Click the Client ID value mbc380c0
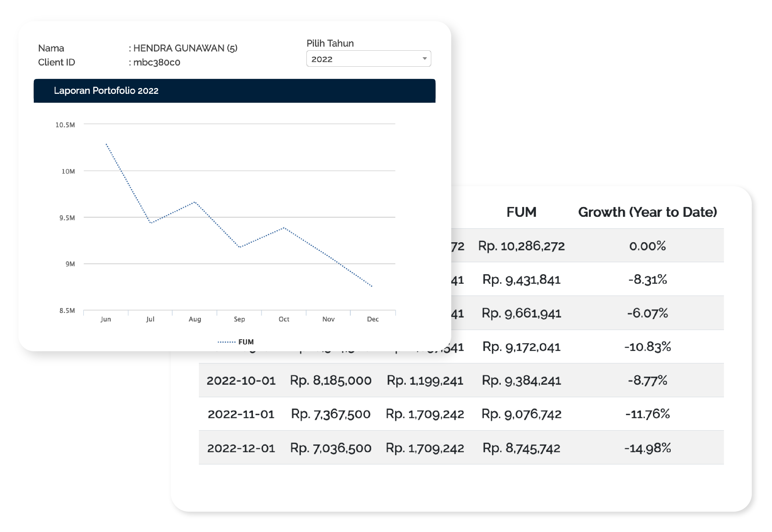The image size is (772, 532). (157, 62)
